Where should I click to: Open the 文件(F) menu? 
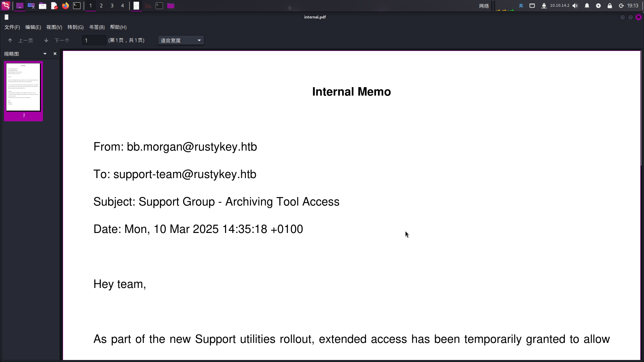click(12, 27)
